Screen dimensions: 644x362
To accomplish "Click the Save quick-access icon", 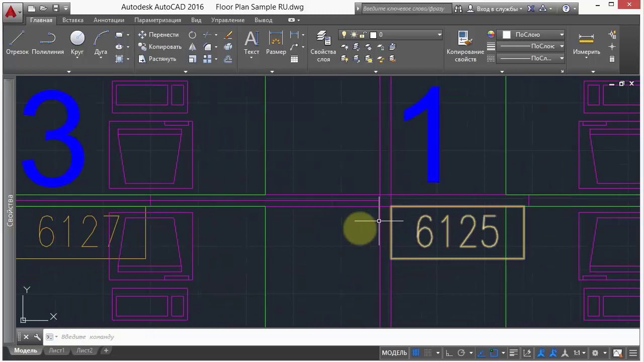I will click(x=56, y=8).
